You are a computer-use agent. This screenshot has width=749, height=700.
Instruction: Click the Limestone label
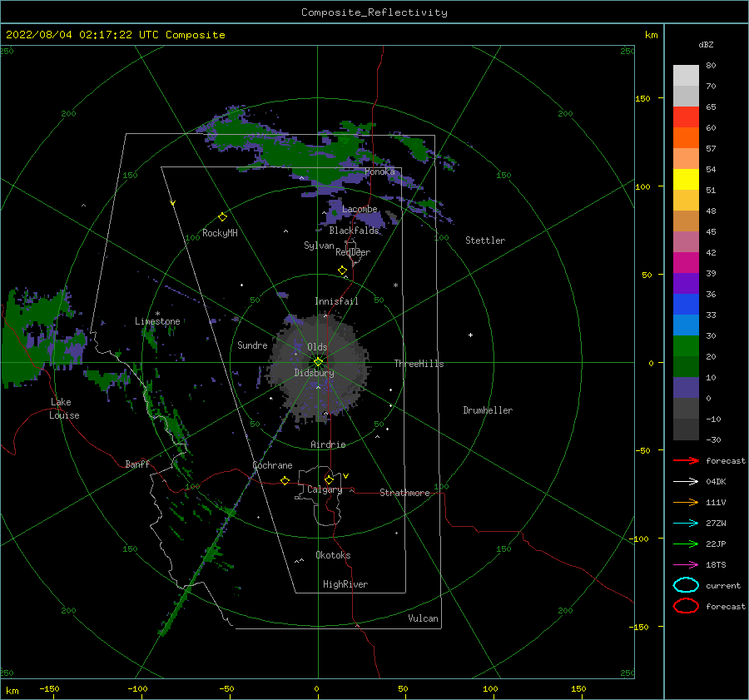click(157, 321)
